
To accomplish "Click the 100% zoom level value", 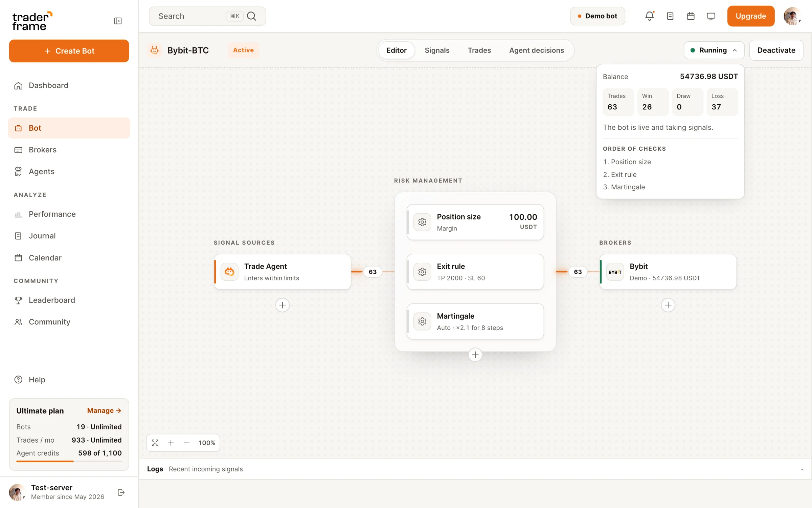I will [207, 443].
